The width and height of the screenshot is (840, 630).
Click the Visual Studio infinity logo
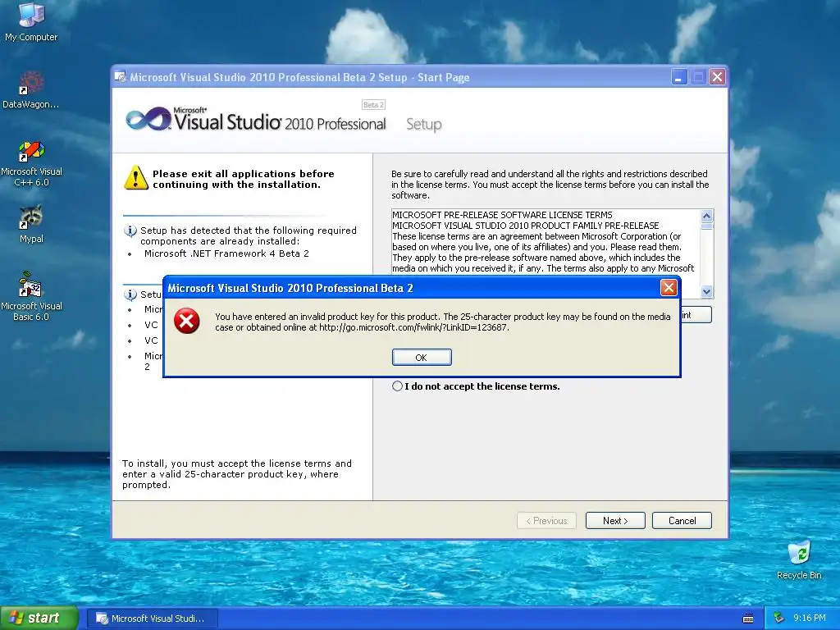[x=148, y=119]
